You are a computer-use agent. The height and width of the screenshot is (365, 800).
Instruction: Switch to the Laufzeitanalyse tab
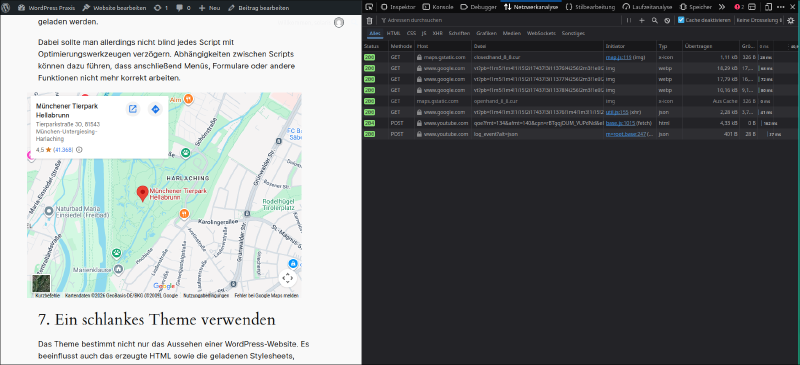pyautogui.click(x=647, y=7)
